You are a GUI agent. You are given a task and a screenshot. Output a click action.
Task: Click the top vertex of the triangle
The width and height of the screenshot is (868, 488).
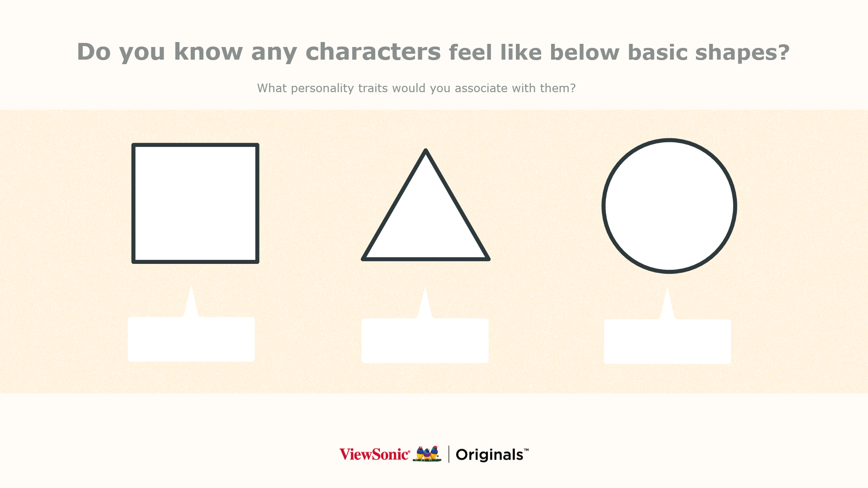click(425, 152)
